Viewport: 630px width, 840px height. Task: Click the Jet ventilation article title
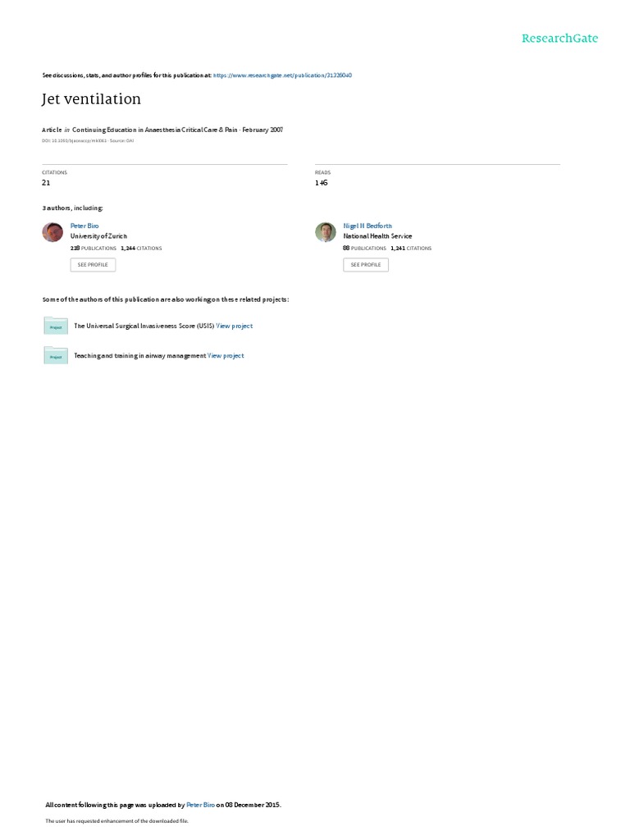(x=92, y=99)
